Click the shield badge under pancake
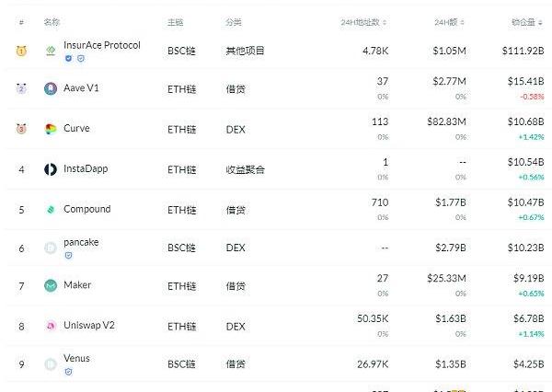Image resolution: width=552 pixels, height=392 pixels. click(69, 255)
